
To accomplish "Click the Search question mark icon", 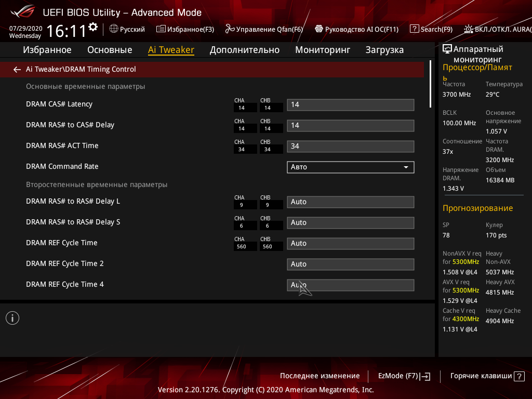I will click(x=414, y=29).
